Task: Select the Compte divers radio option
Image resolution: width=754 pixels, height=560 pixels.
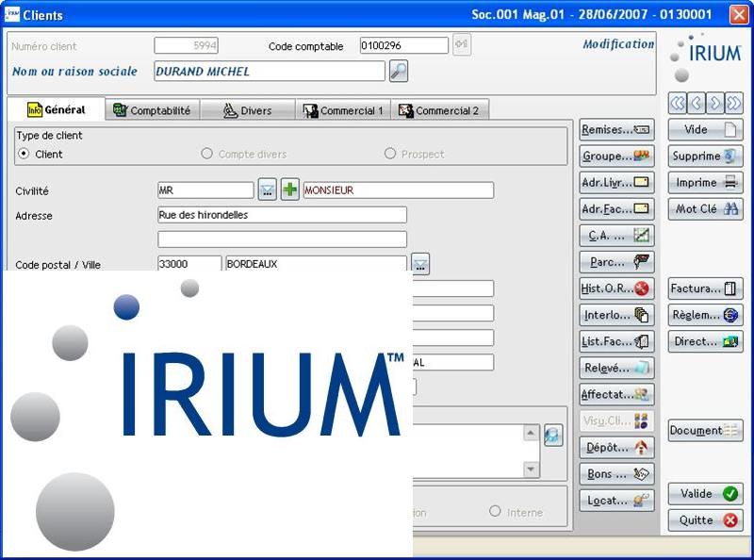Action: (206, 154)
